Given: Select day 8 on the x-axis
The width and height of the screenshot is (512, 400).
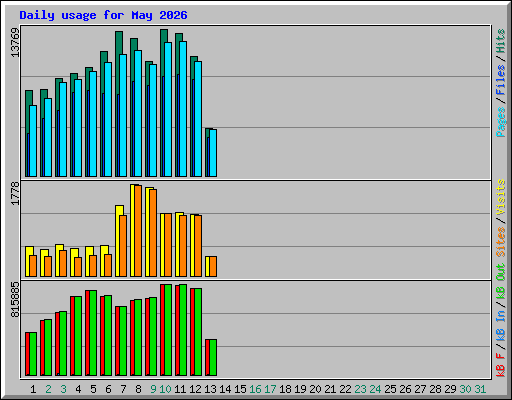Looking at the screenshot, I should point(138,389).
